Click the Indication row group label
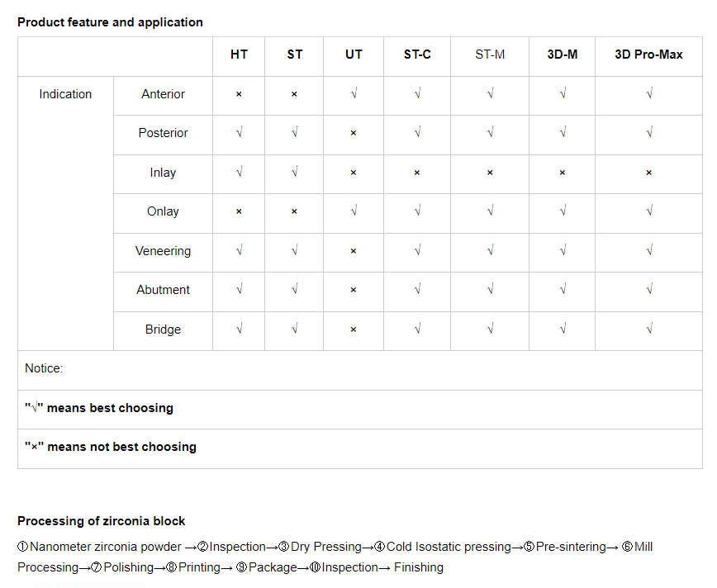717x588 pixels. pos(65,94)
